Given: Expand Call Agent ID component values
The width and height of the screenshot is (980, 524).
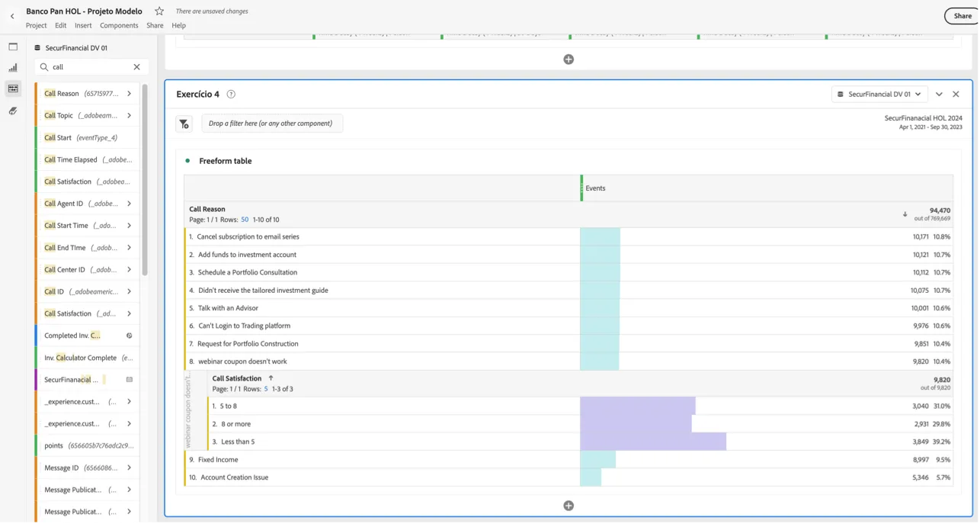Looking at the screenshot, I should coord(129,204).
